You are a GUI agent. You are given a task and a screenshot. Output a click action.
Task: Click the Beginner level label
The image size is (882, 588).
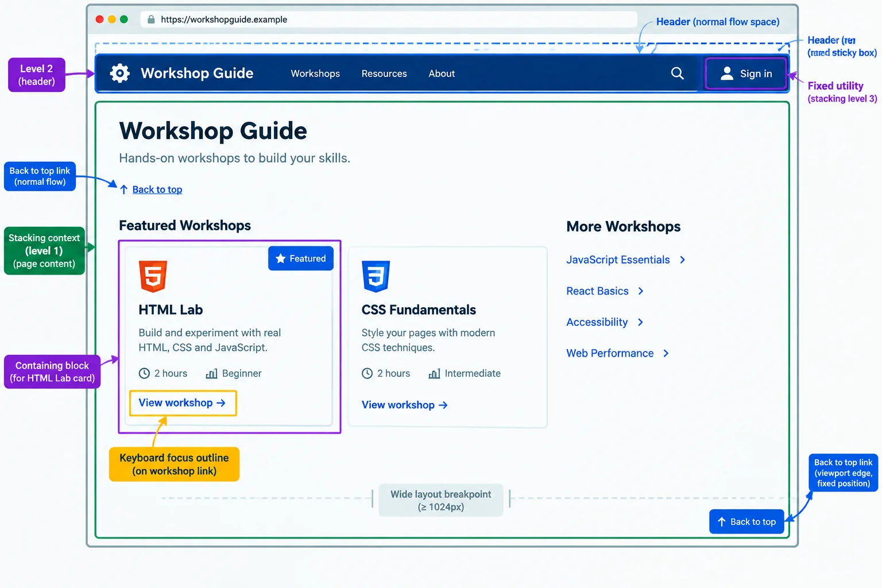pyautogui.click(x=242, y=373)
